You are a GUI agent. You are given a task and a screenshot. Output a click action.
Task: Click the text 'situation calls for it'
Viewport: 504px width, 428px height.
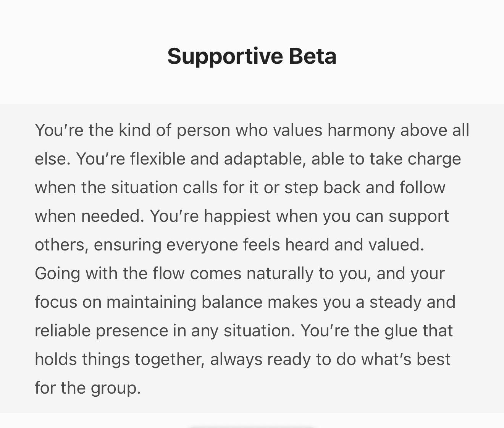point(185,187)
